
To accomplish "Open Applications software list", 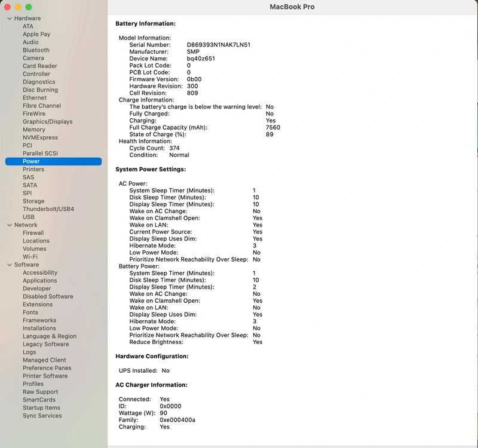I will [x=39, y=280].
